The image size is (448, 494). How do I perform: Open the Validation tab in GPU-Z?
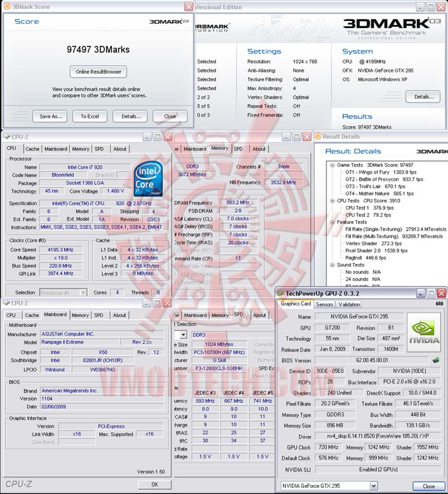(349, 305)
